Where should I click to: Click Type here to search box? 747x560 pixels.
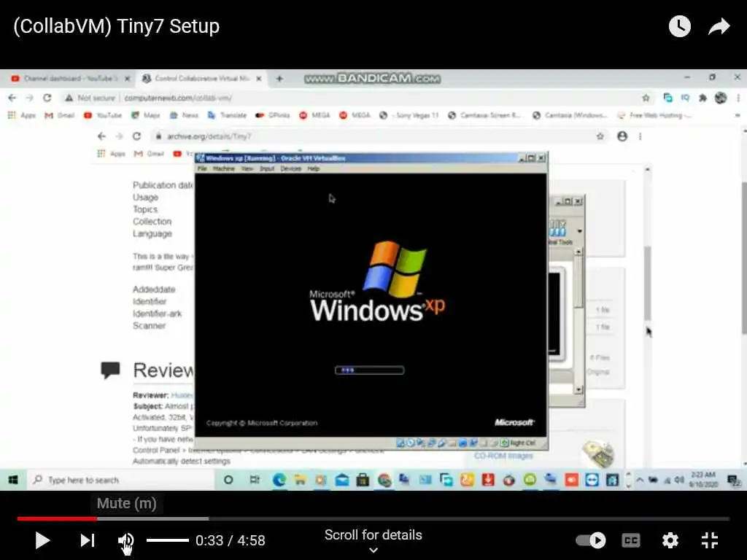[x=122, y=480]
